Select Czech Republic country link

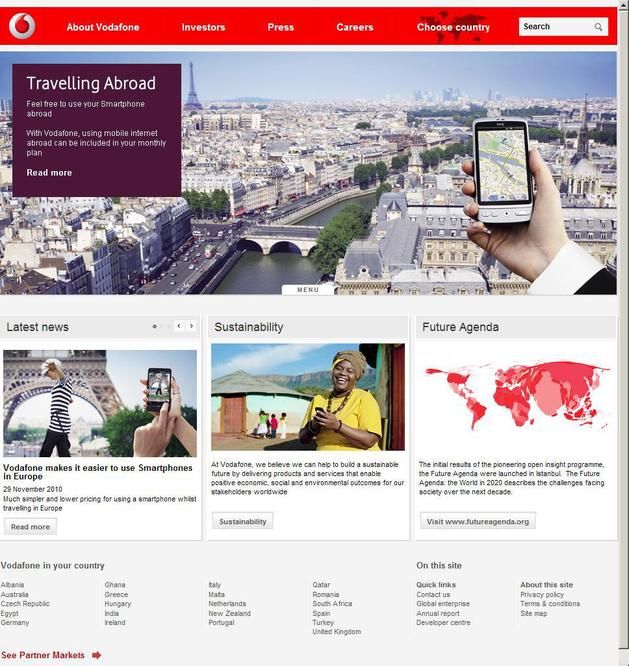pos(25,604)
